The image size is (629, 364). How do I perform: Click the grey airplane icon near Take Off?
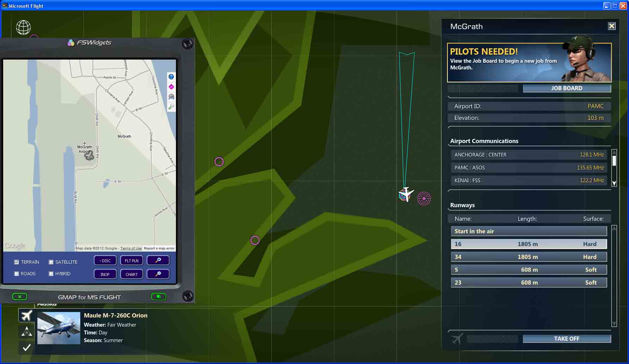click(457, 339)
